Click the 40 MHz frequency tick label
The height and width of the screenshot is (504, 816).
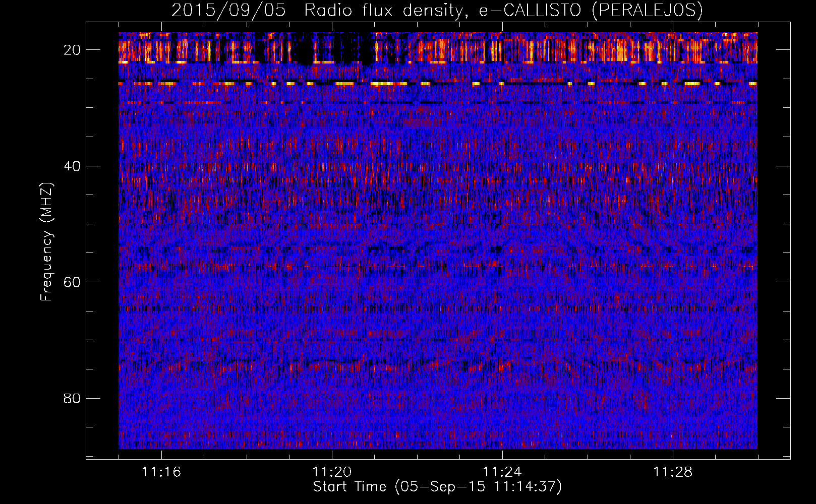click(73, 166)
